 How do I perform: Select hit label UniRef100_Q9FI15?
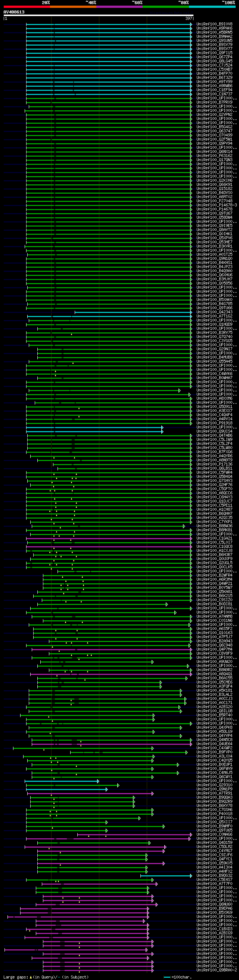coord(214,53)
